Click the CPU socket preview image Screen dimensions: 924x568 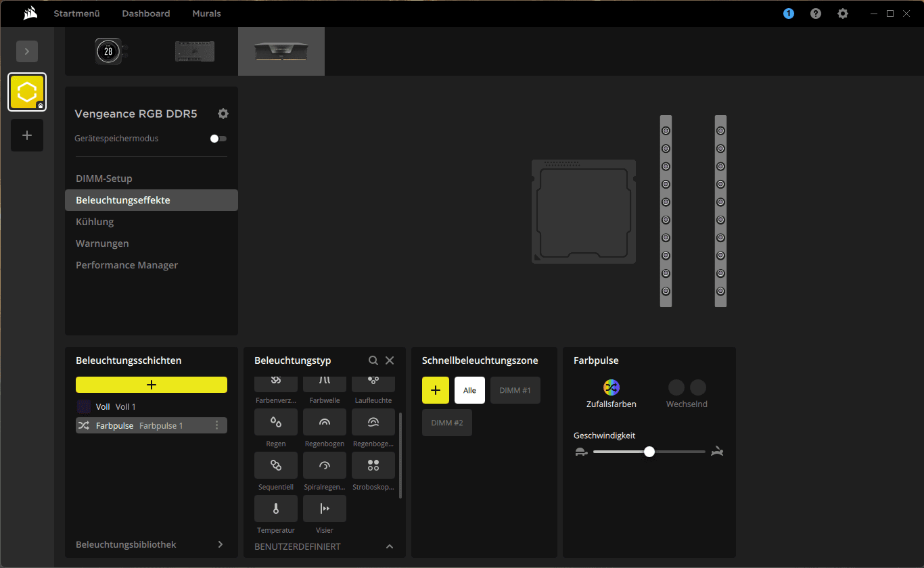coord(584,212)
